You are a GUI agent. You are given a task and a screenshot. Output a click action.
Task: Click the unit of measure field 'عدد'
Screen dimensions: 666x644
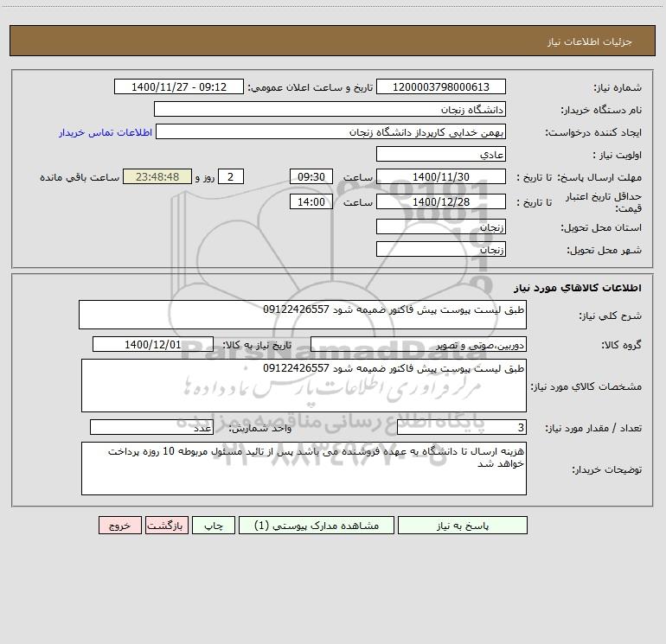tap(151, 427)
